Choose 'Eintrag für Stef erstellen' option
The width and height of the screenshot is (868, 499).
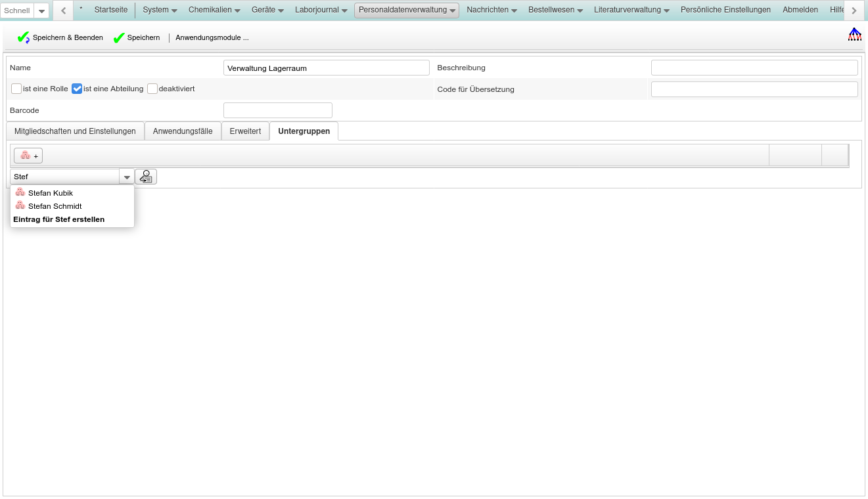[x=59, y=219]
